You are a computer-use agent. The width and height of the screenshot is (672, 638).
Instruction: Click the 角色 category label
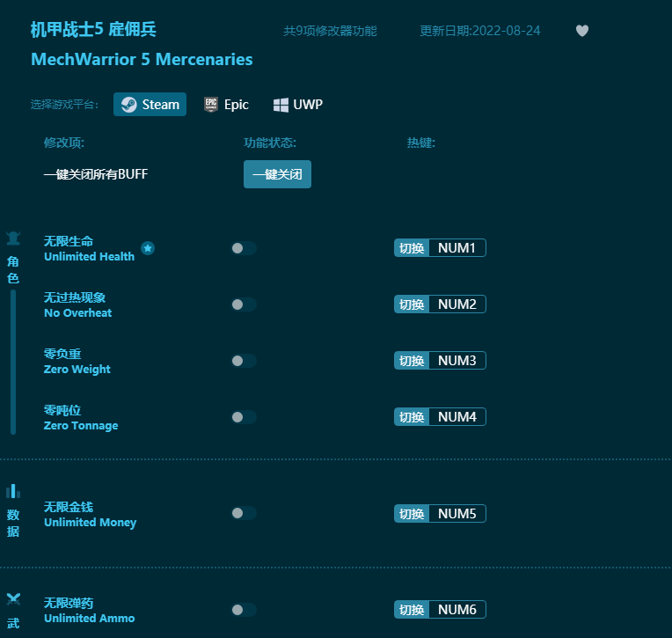click(x=13, y=269)
